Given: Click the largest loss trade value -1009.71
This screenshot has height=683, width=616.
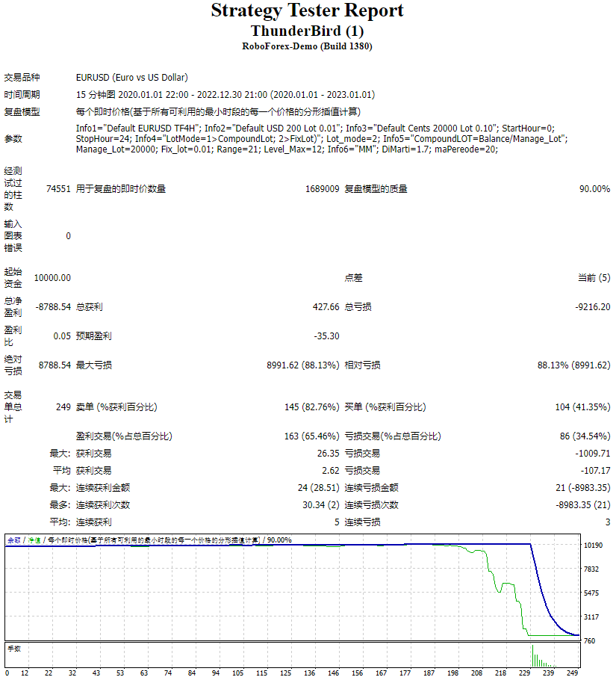Looking at the screenshot, I should tap(593, 454).
